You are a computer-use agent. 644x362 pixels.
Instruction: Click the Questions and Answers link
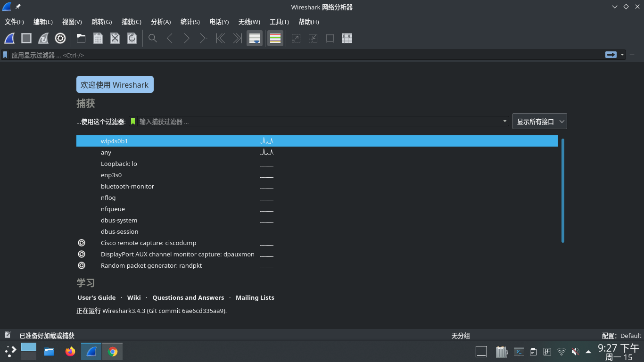pos(188,297)
